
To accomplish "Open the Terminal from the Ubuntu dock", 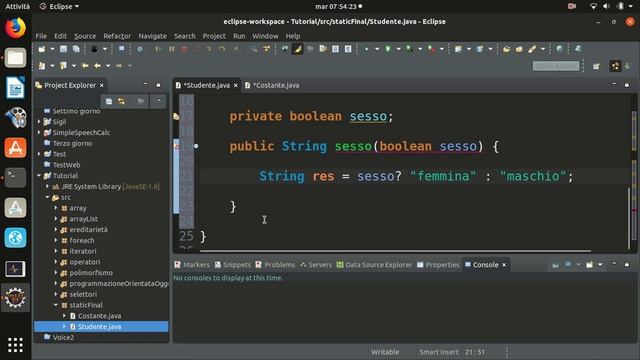I will point(16,178).
